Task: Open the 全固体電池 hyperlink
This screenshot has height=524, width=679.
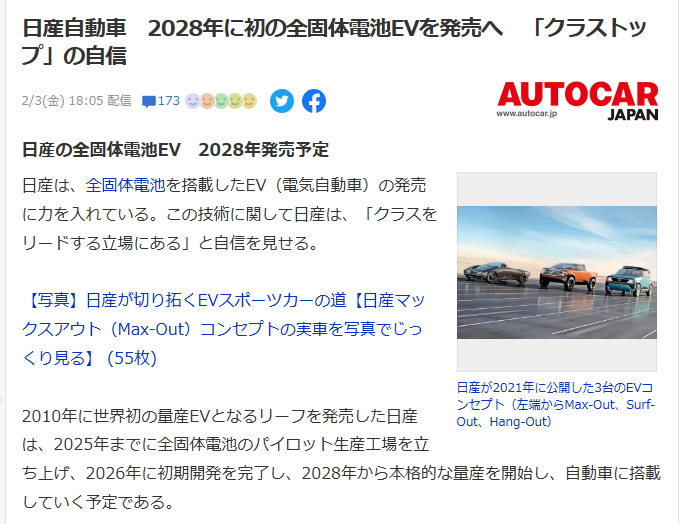Action: pyautogui.click(x=126, y=185)
